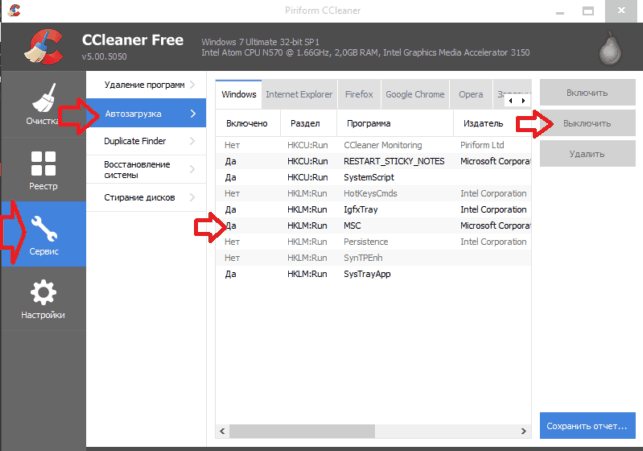Switch to the Firefox tab
The image size is (643, 451).
pyautogui.click(x=359, y=94)
